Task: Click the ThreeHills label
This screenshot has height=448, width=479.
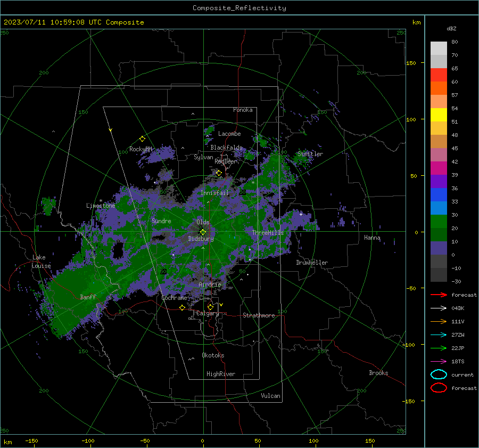Action: pos(268,233)
